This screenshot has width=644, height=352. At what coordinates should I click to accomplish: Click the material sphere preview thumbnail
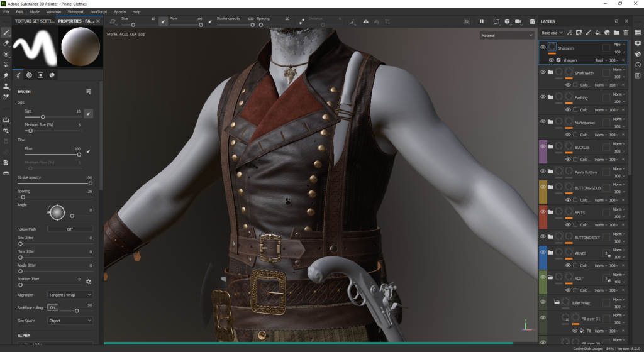[80, 47]
